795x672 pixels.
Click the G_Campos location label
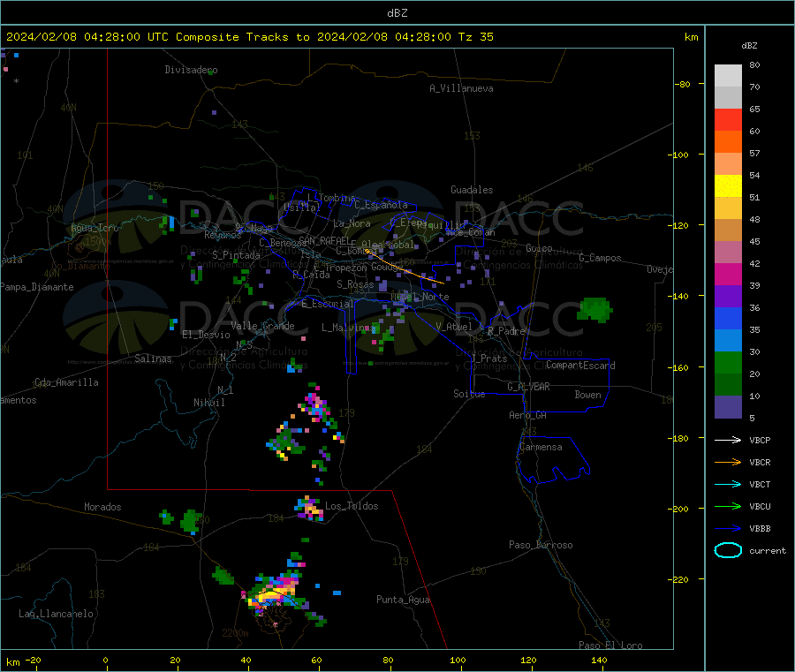pos(600,258)
